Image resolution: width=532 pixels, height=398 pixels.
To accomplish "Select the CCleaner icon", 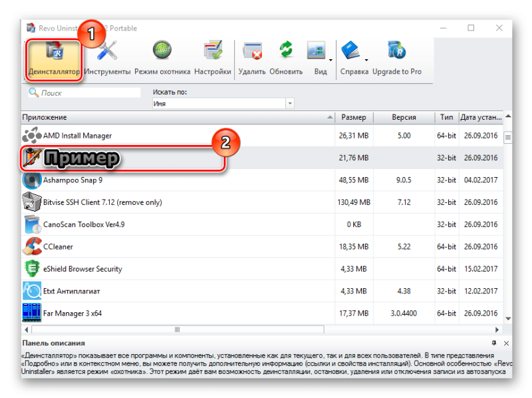I will (x=31, y=246).
